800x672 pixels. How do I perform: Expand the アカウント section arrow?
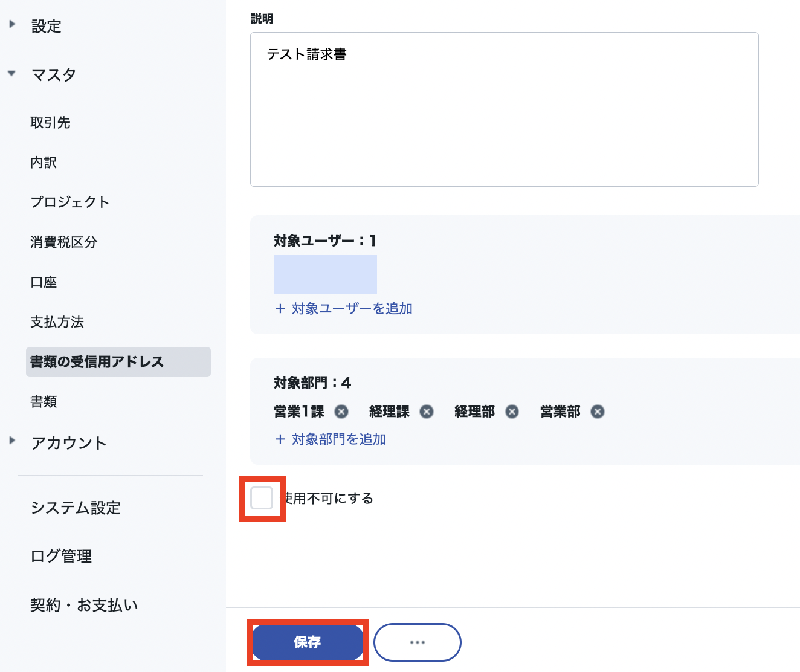pyautogui.click(x=12, y=441)
